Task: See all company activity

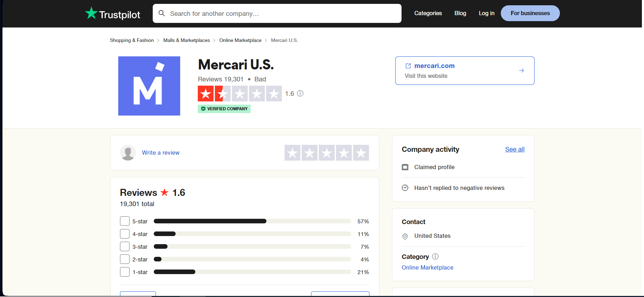Action: pyautogui.click(x=514, y=149)
